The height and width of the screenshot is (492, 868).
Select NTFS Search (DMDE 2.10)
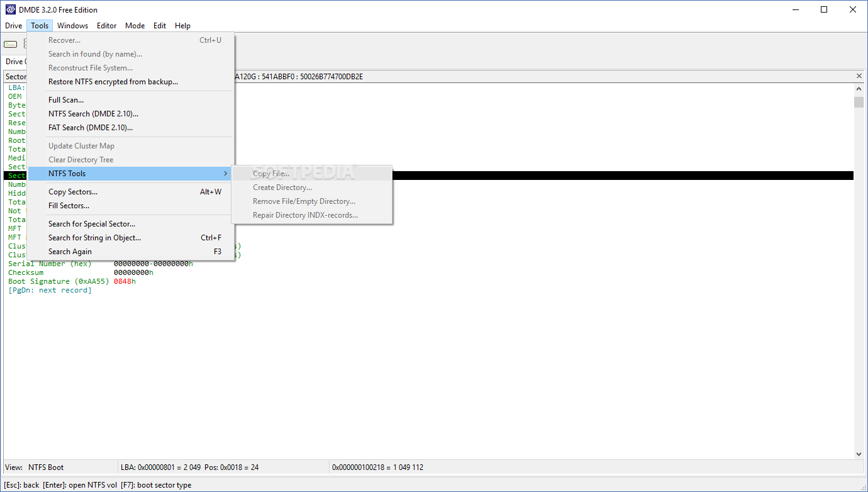pos(131,114)
